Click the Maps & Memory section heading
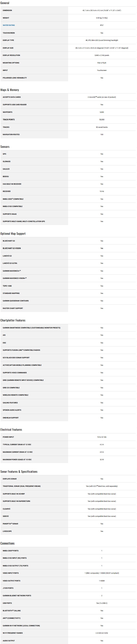This screenshot has width=137, height=644. [x=9, y=90]
